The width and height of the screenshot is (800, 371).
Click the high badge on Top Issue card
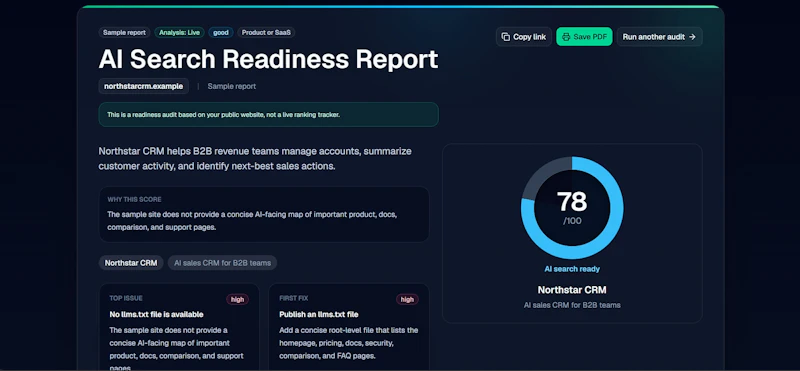coord(237,300)
